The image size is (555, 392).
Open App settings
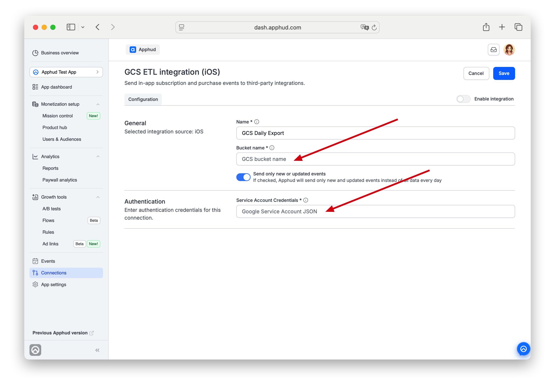point(53,285)
